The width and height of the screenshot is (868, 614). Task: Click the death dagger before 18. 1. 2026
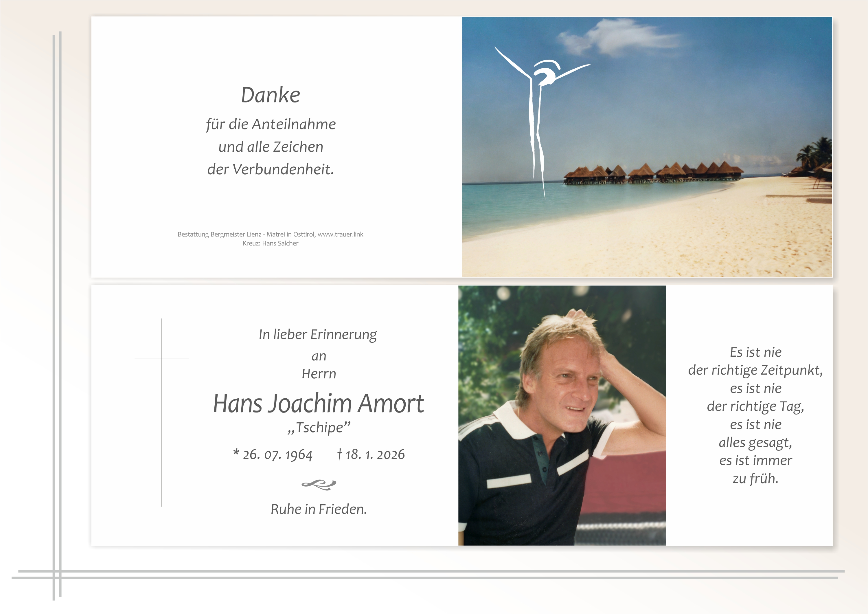(x=339, y=454)
